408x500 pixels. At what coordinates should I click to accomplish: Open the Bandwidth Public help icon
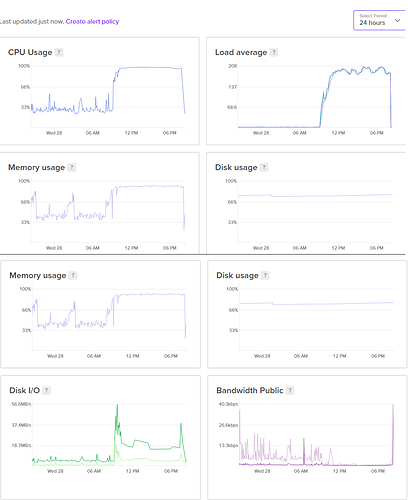click(290, 390)
